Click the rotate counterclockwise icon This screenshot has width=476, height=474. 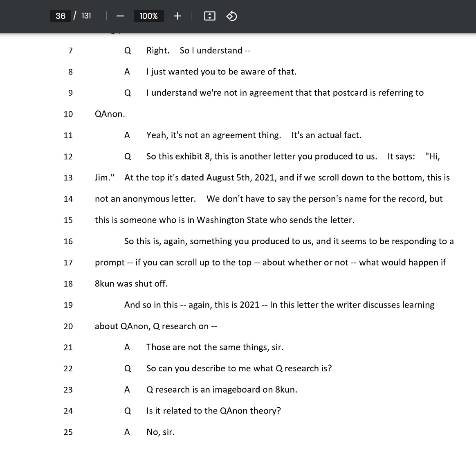[x=231, y=16]
